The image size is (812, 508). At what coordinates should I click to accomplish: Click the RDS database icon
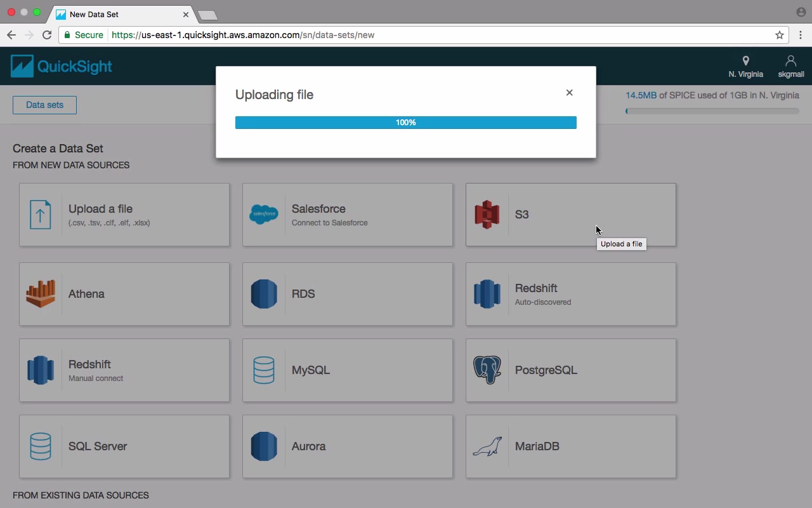click(264, 294)
